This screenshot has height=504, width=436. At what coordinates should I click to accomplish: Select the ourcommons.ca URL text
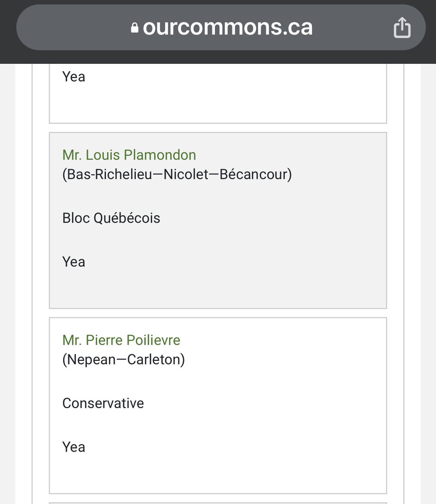coord(227,28)
